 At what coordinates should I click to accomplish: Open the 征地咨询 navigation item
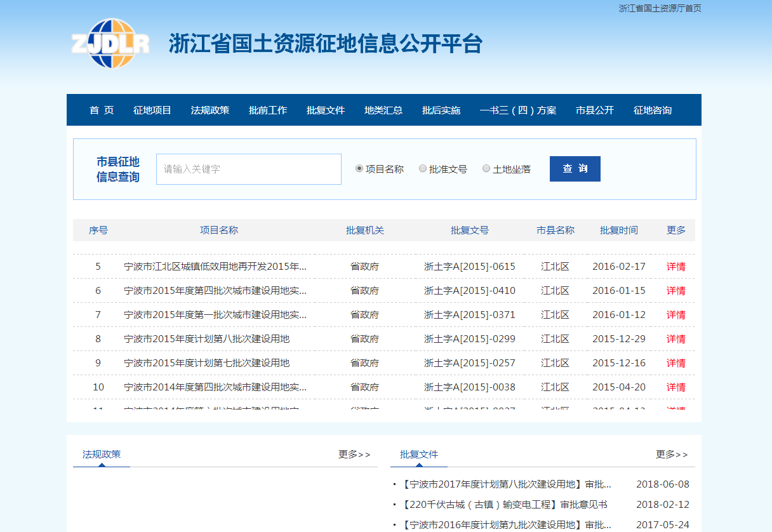click(653, 110)
